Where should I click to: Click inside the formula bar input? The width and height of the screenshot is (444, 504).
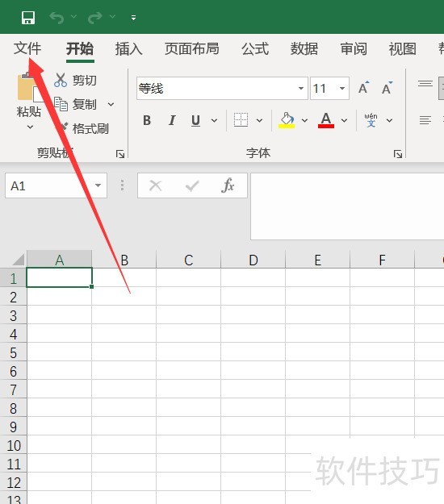tap(347, 206)
